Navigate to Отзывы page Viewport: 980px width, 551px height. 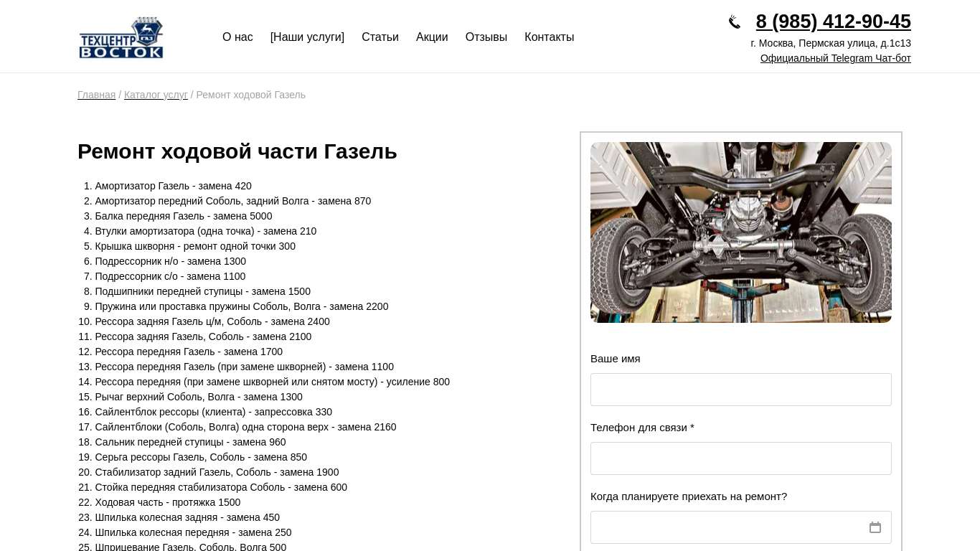486,37
